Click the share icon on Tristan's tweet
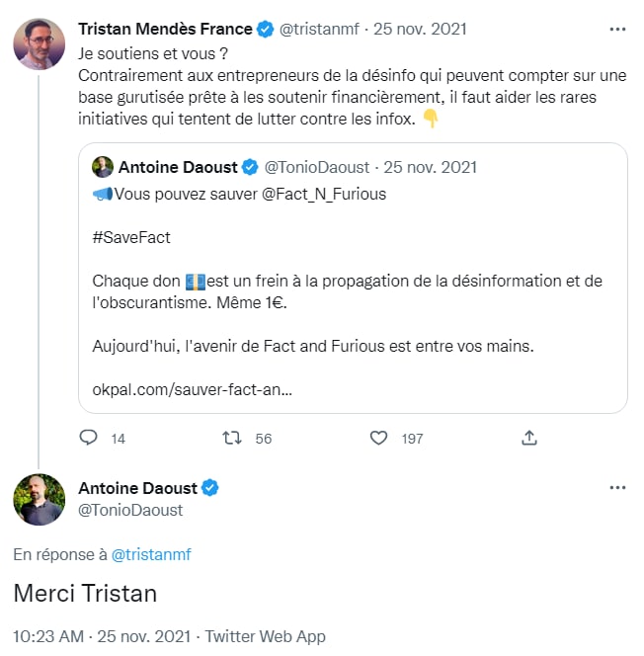 click(528, 438)
